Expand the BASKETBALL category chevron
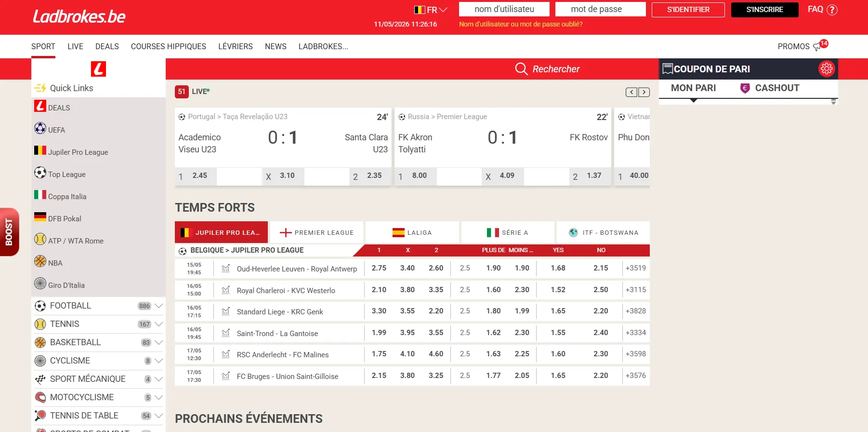Viewport: 868px width, 432px height. coord(158,342)
